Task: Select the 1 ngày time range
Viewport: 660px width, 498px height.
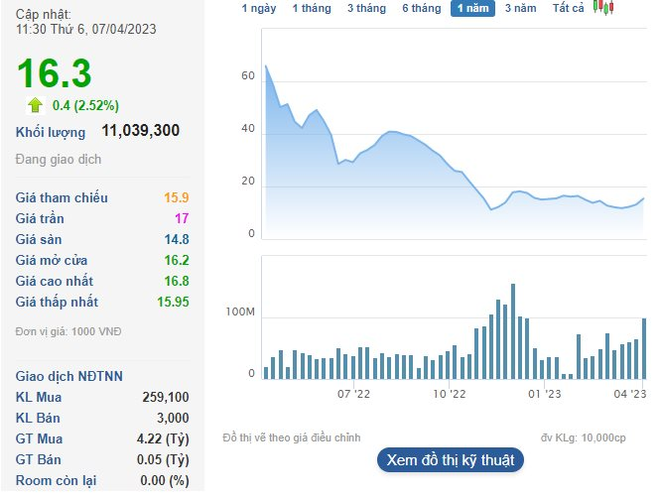Action: point(259,8)
